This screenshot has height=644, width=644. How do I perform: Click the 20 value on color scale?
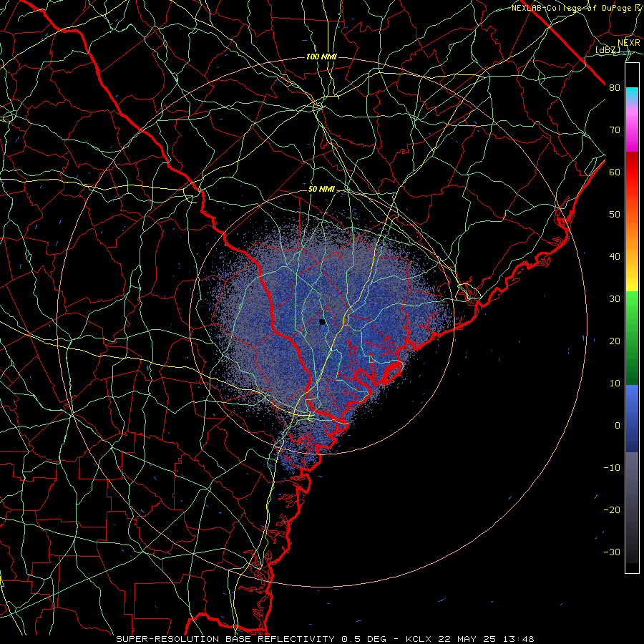click(x=615, y=341)
